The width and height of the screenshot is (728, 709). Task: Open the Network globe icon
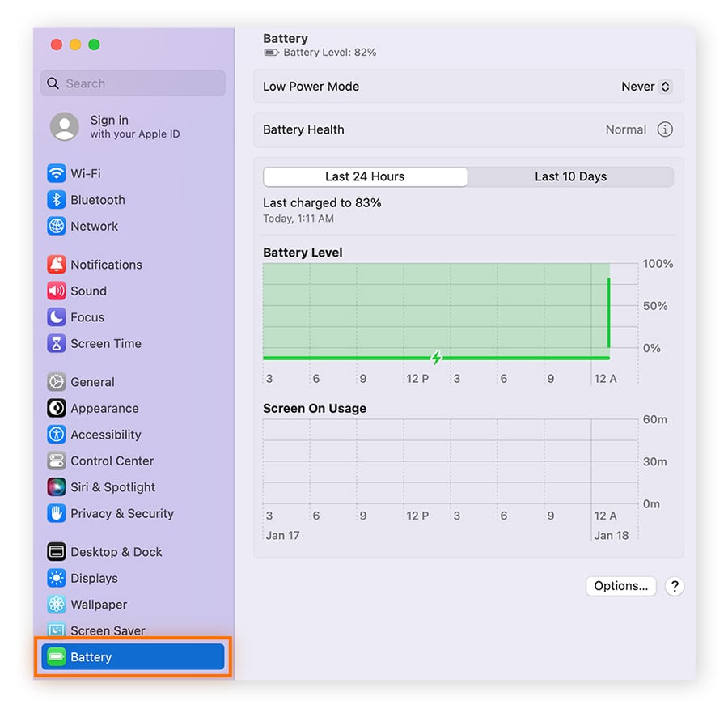pos(56,227)
